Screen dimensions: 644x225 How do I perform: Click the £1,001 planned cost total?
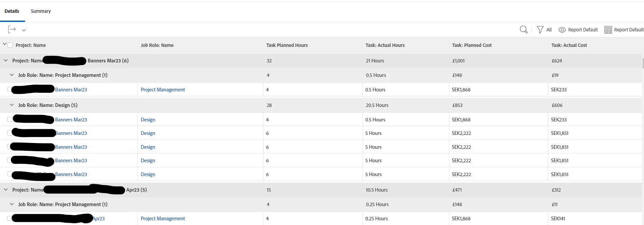click(458, 61)
